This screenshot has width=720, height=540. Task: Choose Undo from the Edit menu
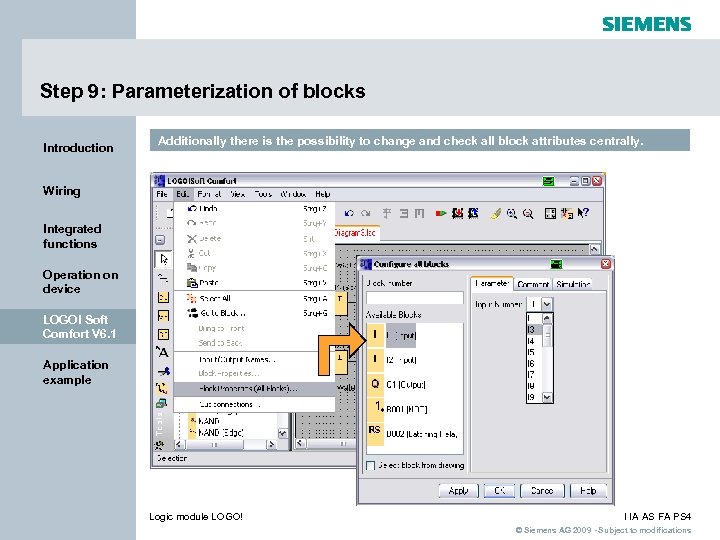(x=255, y=208)
